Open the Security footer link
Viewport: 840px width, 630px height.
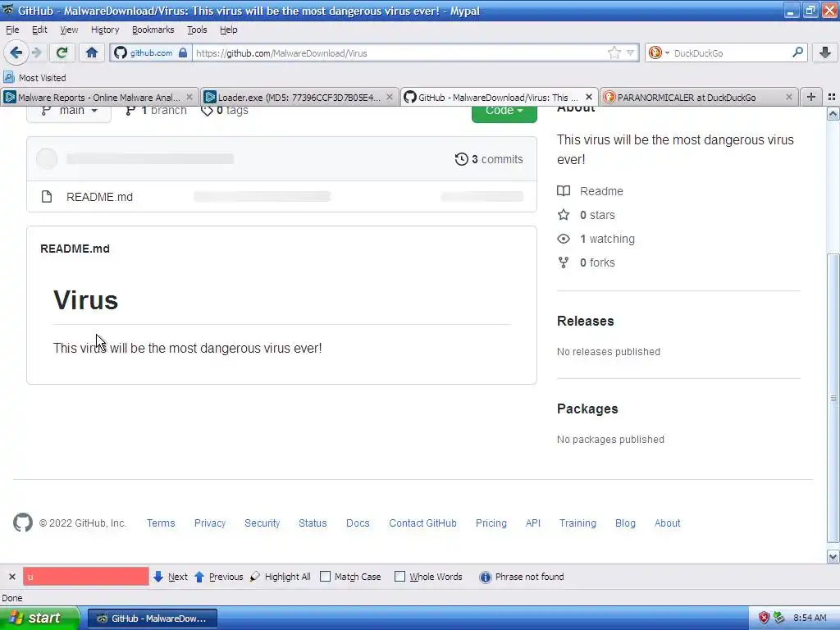tap(262, 523)
